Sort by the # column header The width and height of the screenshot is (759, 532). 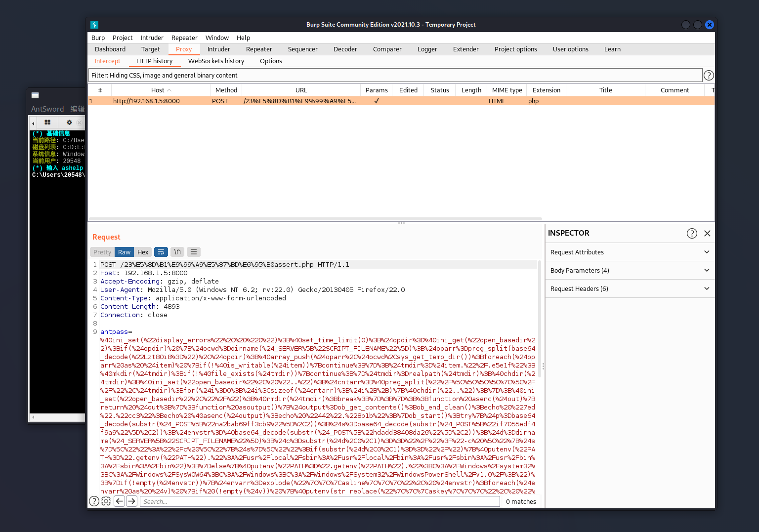pyautogui.click(x=100, y=90)
